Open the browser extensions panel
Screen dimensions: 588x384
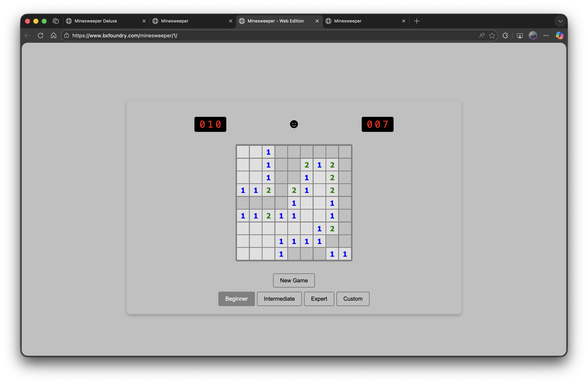(505, 35)
